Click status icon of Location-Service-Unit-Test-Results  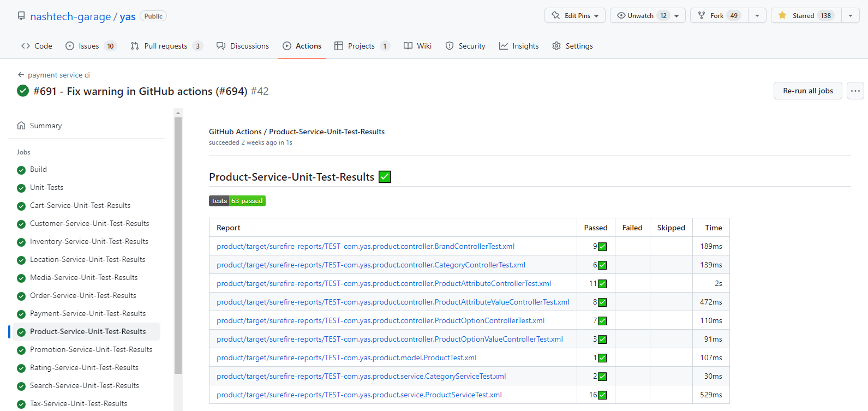21,260
